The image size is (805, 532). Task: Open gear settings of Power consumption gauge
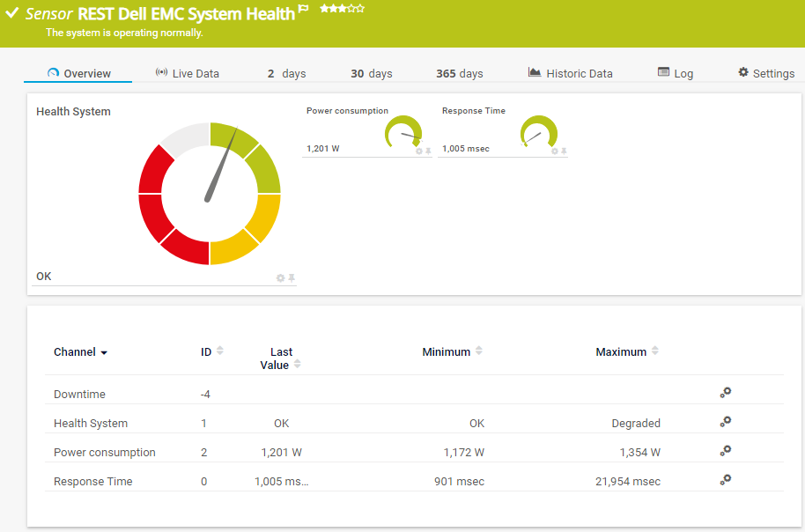[419, 151]
